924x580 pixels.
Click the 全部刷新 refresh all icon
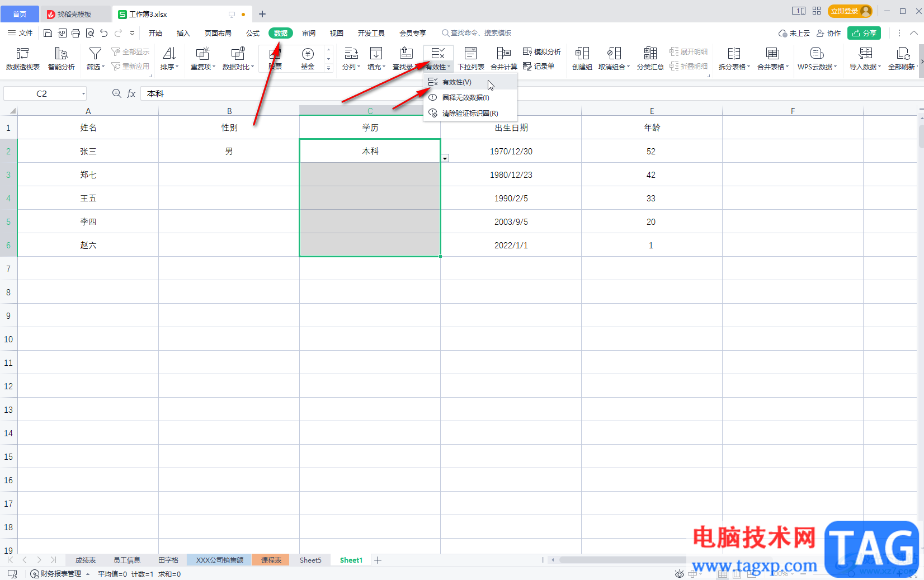903,54
